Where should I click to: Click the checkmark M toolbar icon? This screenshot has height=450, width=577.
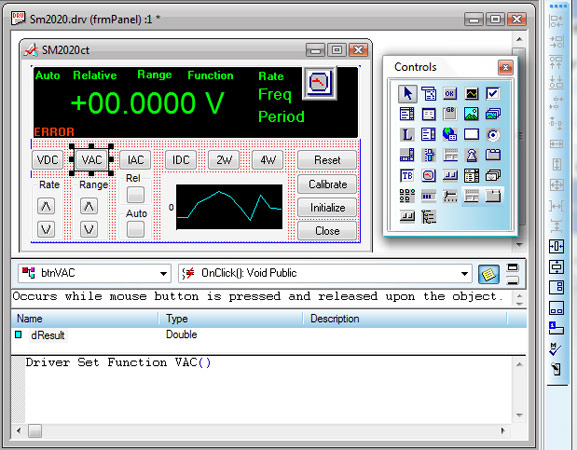(x=555, y=349)
